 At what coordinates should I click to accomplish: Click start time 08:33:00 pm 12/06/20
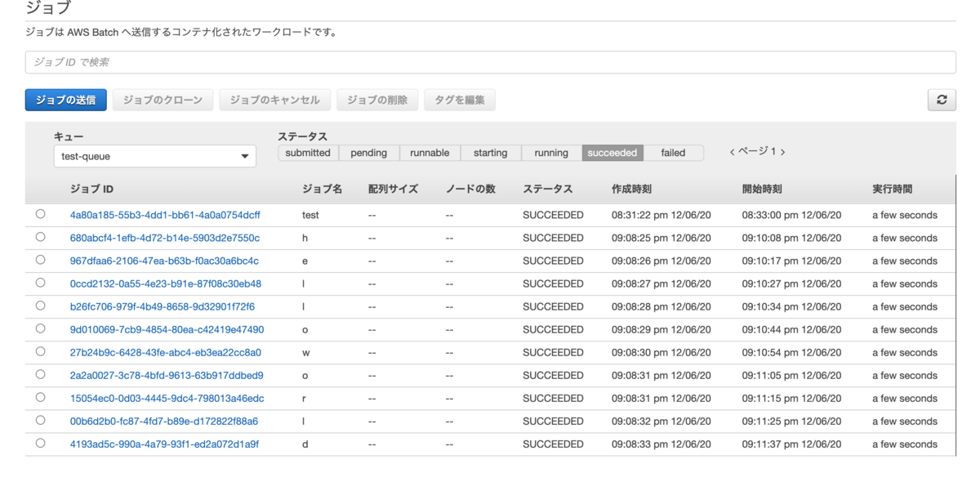[792, 215]
